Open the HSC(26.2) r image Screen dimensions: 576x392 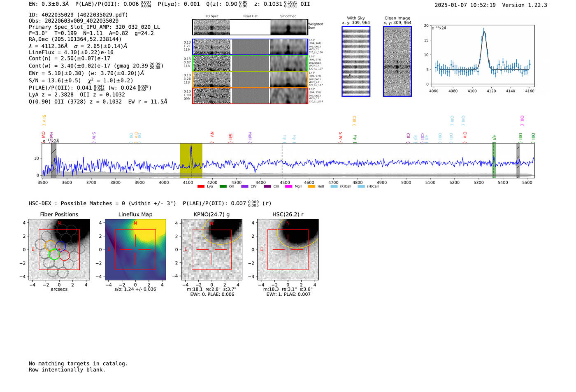(x=288, y=249)
